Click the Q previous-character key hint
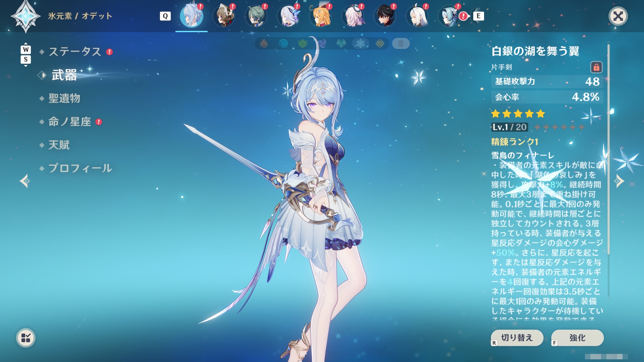This screenshot has height=362, width=644. tap(165, 16)
